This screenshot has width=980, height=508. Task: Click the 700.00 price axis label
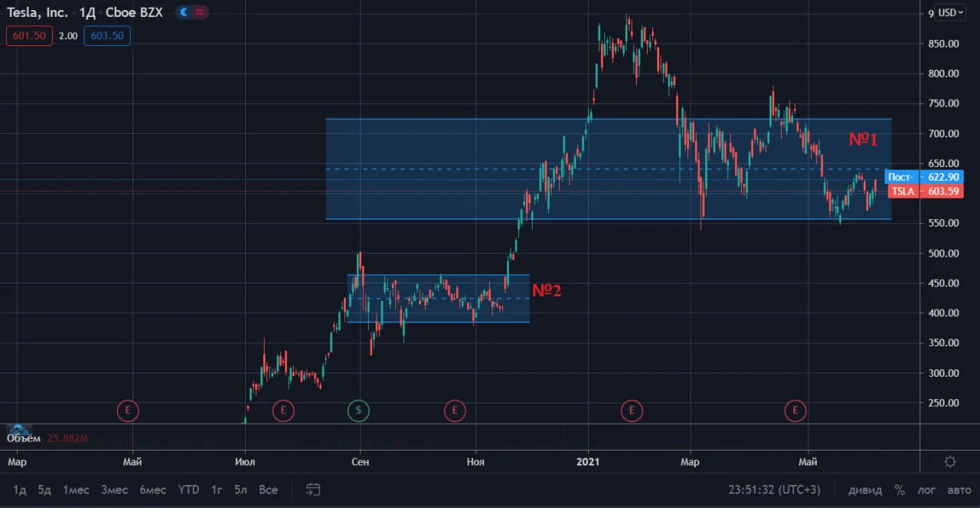pyautogui.click(x=942, y=133)
